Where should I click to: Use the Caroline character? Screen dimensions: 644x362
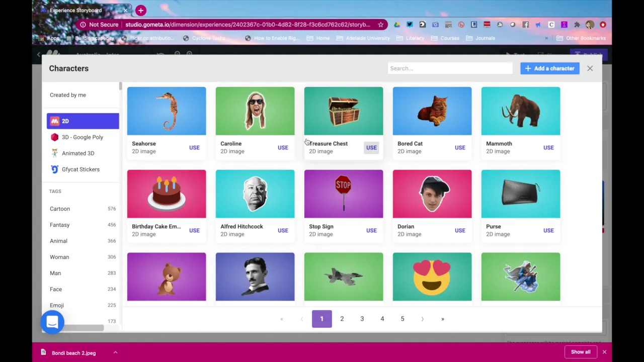click(283, 148)
